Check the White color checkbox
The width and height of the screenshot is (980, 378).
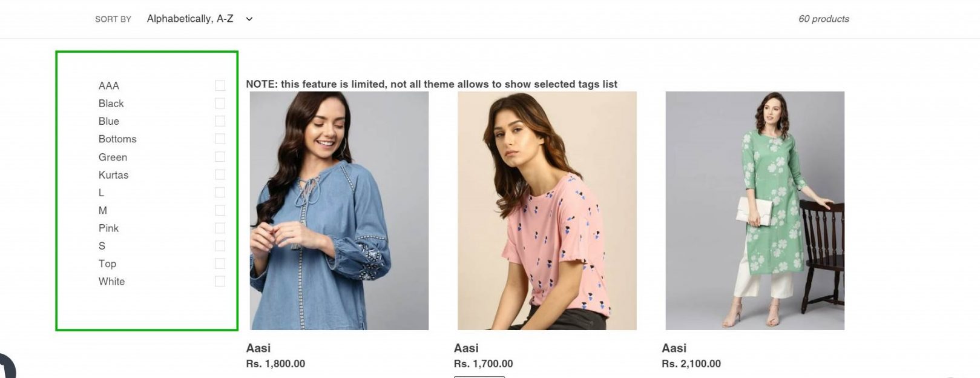coord(220,281)
